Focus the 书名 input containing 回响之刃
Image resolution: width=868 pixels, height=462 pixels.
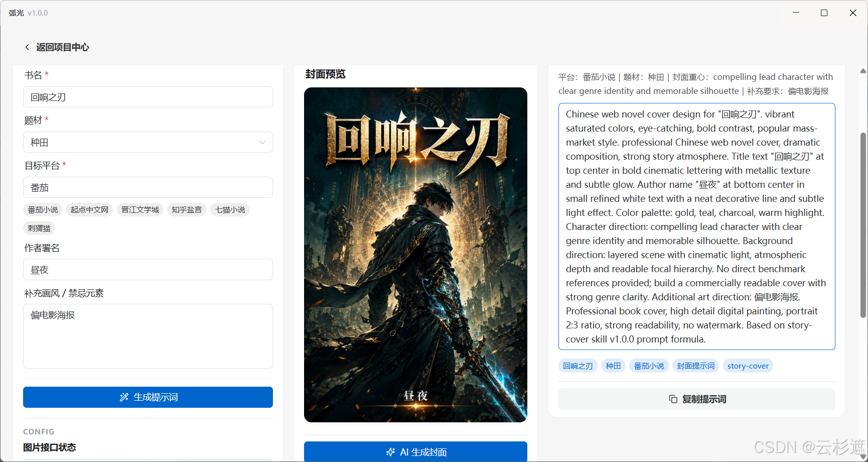point(148,97)
